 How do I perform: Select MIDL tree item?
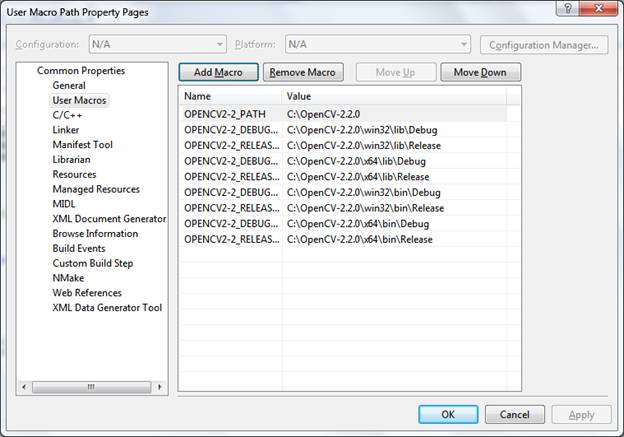64,204
